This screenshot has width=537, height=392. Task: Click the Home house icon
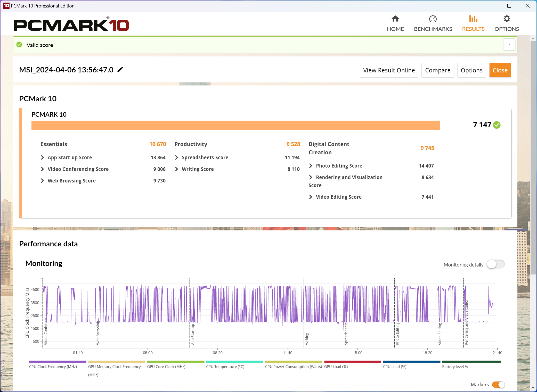coord(395,19)
